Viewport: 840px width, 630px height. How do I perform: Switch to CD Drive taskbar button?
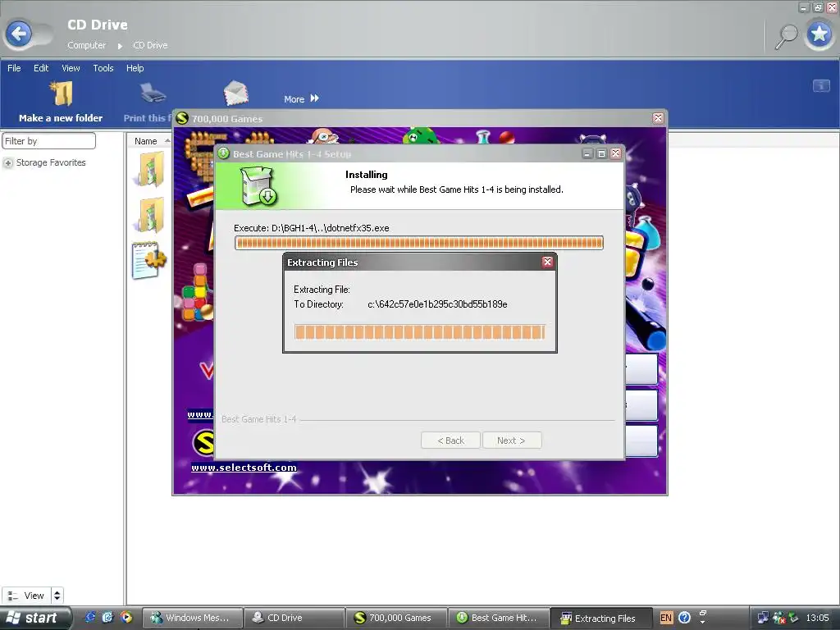click(x=294, y=618)
